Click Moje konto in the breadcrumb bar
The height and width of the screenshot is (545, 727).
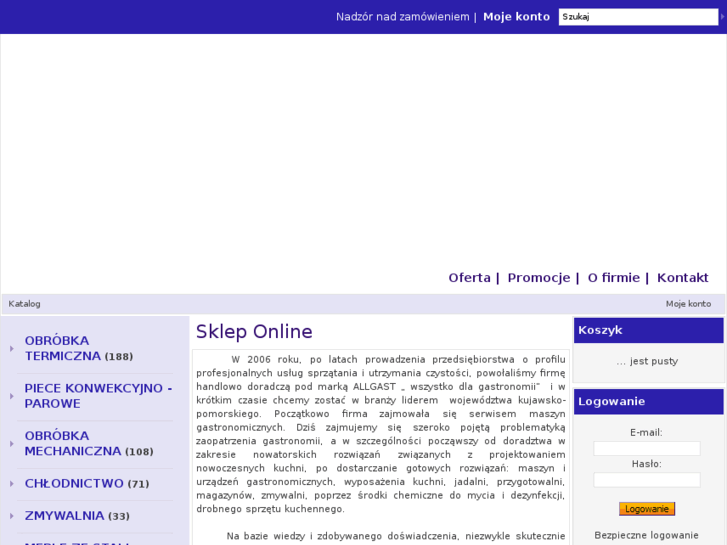[688, 304]
